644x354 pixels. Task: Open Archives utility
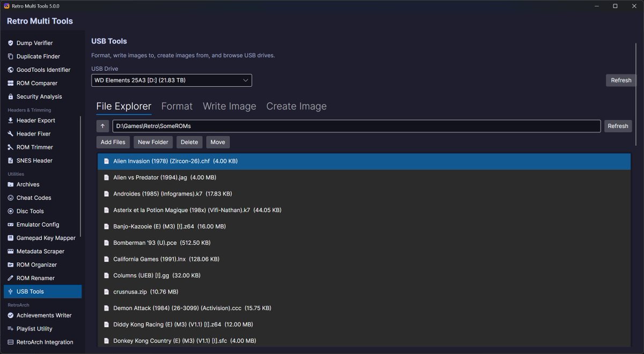click(x=41, y=185)
